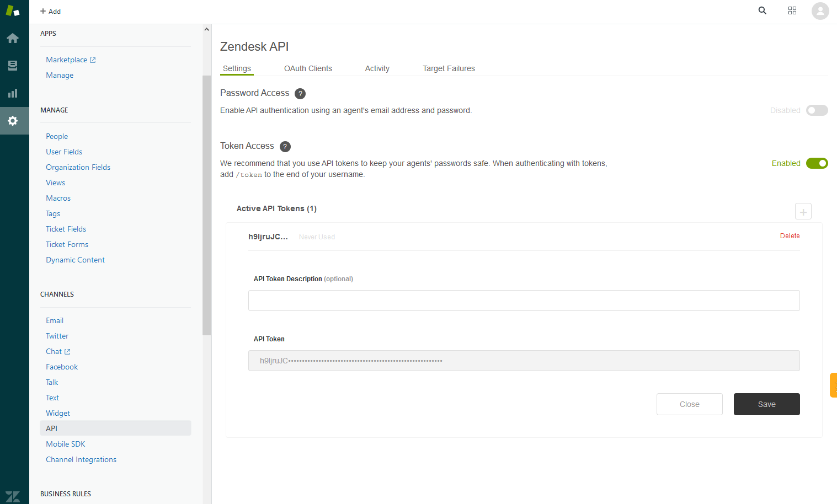Open the Home dashboard icon

tap(13, 38)
